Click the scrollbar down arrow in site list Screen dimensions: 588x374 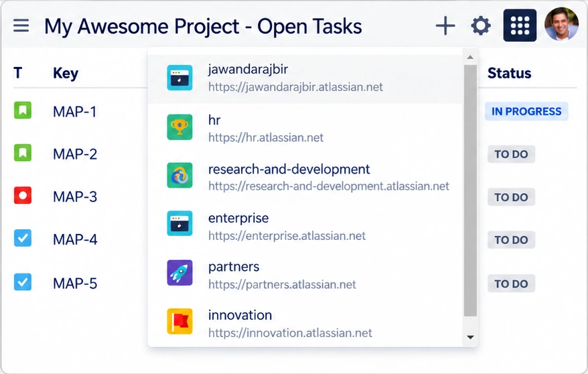(x=470, y=337)
